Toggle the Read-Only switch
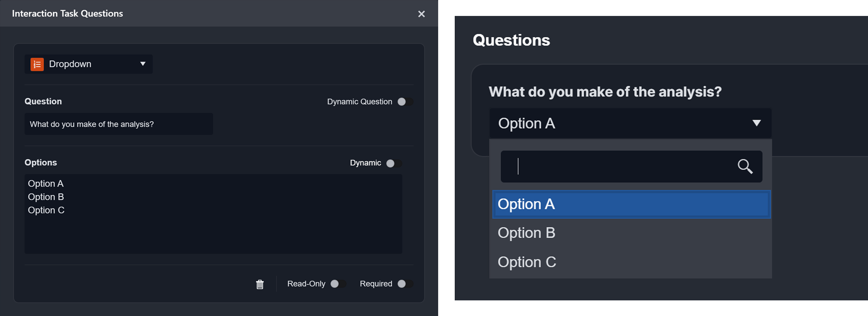868x316 pixels. [338, 284]
